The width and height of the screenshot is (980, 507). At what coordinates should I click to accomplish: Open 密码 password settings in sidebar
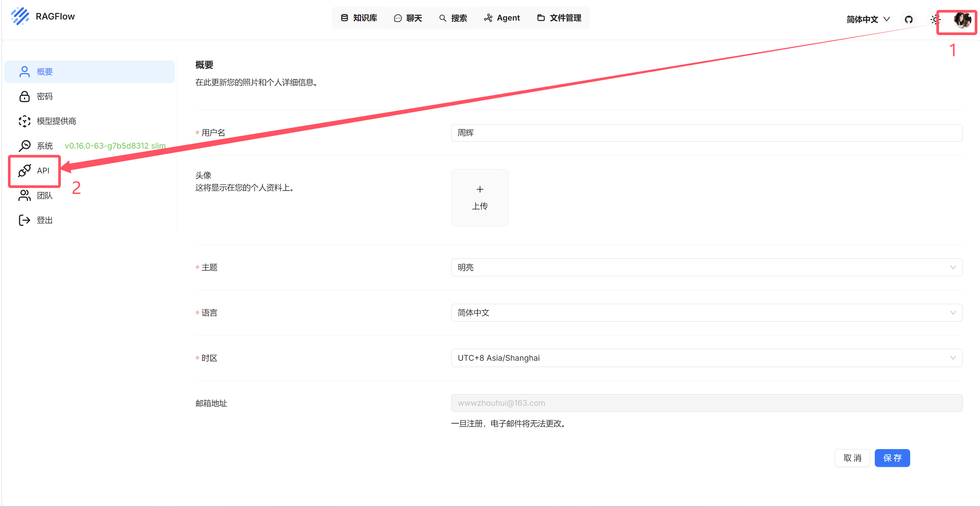(x=44, y=96)
